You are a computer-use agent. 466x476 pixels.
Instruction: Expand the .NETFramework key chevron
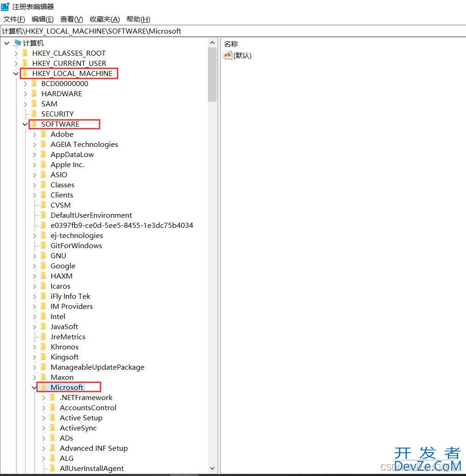tap(44, 398)
